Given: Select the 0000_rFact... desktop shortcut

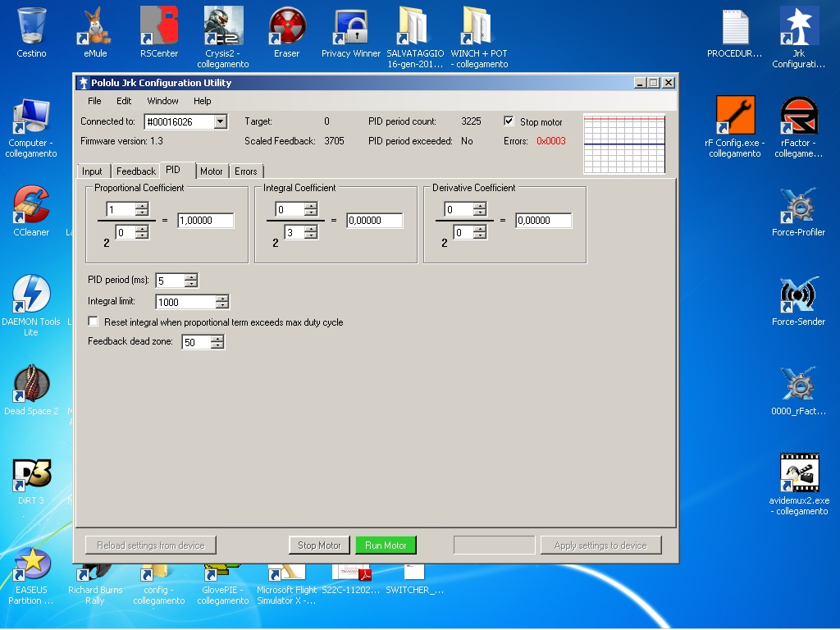Looking at the screenshot, I should [x=799, y=385].
